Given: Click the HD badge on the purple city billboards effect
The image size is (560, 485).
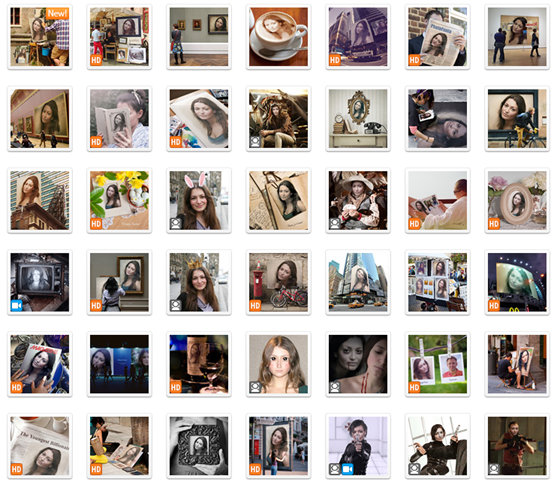Looking at the screenshot, I should (335, 60).
